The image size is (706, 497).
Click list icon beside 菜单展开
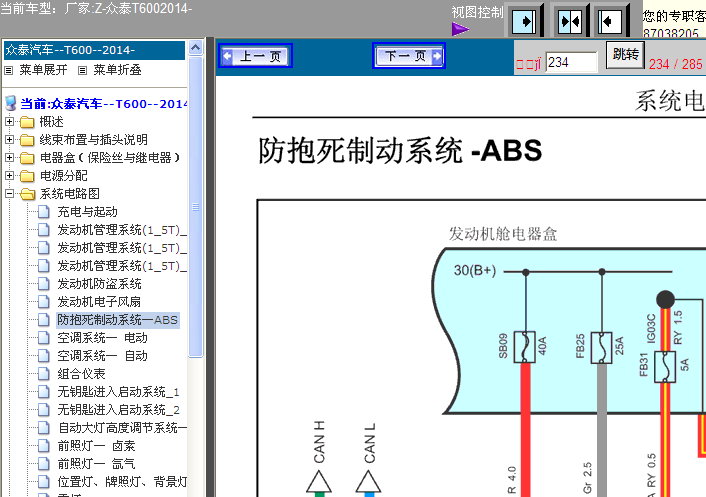9,70
